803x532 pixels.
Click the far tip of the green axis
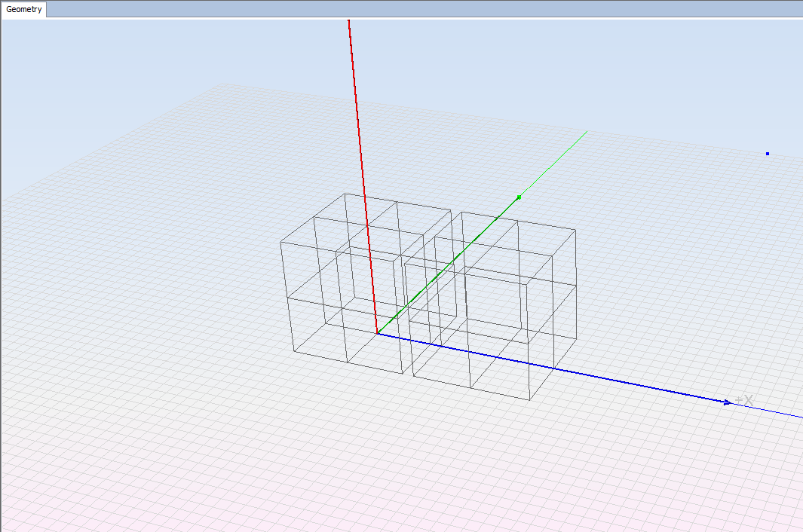click(x=586, y=132)
